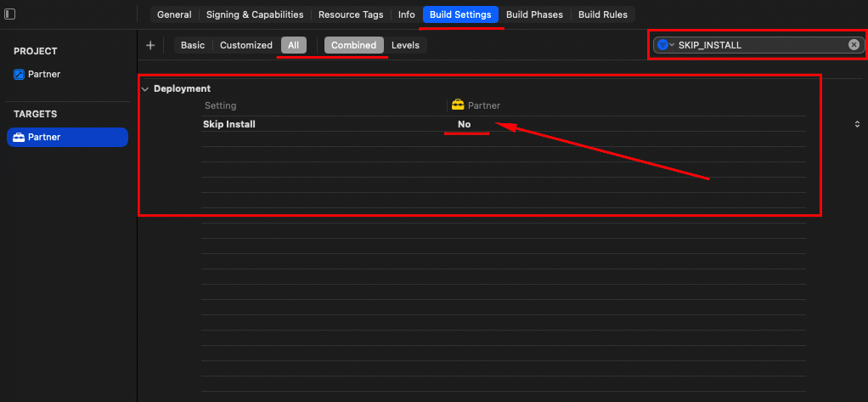Select the Partner project icon
Screen dimensions: 868x402
[x=19, y=74]
